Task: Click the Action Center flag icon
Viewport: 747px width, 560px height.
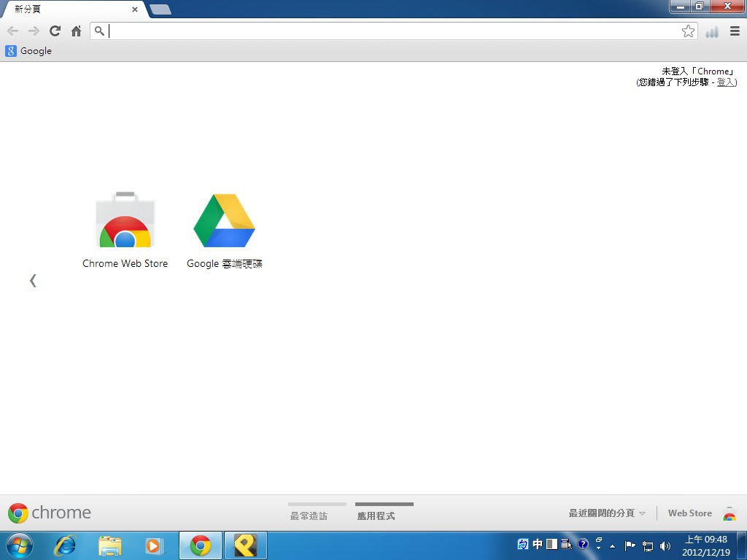Action: [630, 545]
